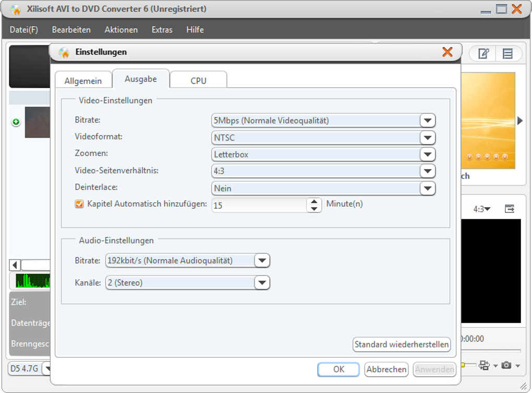The image size is (532, 393).
Task: Click the green audio waveform display
Action: 33,281
